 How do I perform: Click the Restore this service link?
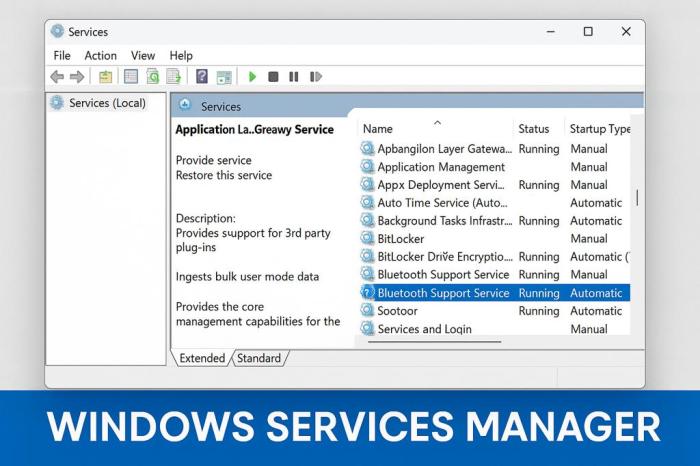[x=224, y=175]
